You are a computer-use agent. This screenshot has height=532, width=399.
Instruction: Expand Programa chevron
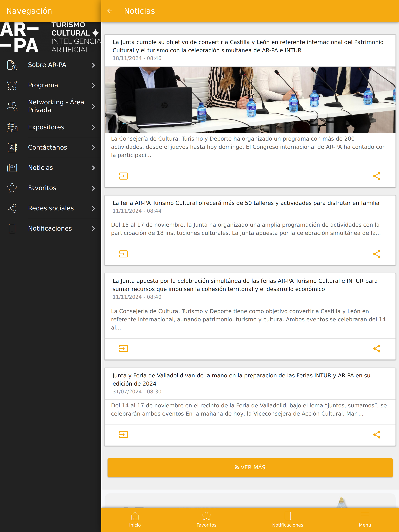93,85
